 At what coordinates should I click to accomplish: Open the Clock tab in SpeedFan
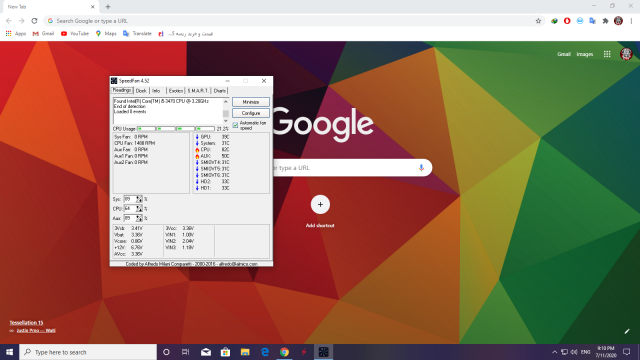pos(141,91)
